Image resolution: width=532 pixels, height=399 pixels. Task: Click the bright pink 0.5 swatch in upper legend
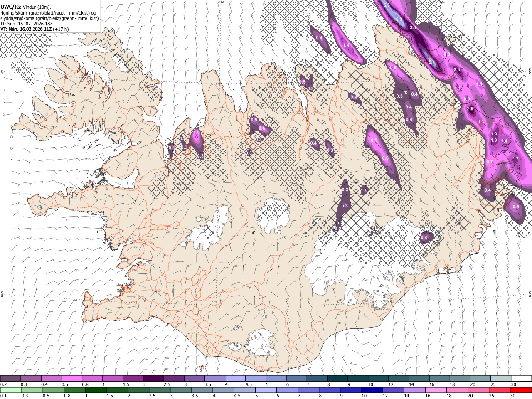click(x=71, y=379)
